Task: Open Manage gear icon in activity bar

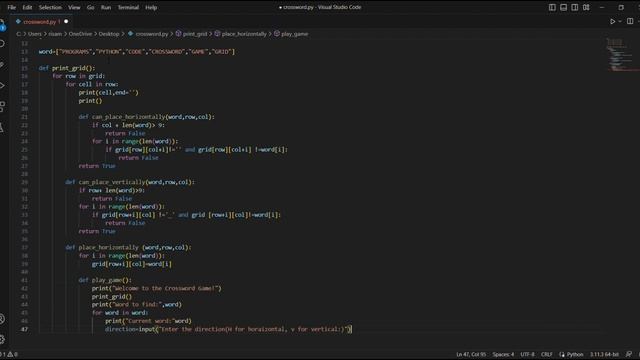Action: tap(2, 339)
